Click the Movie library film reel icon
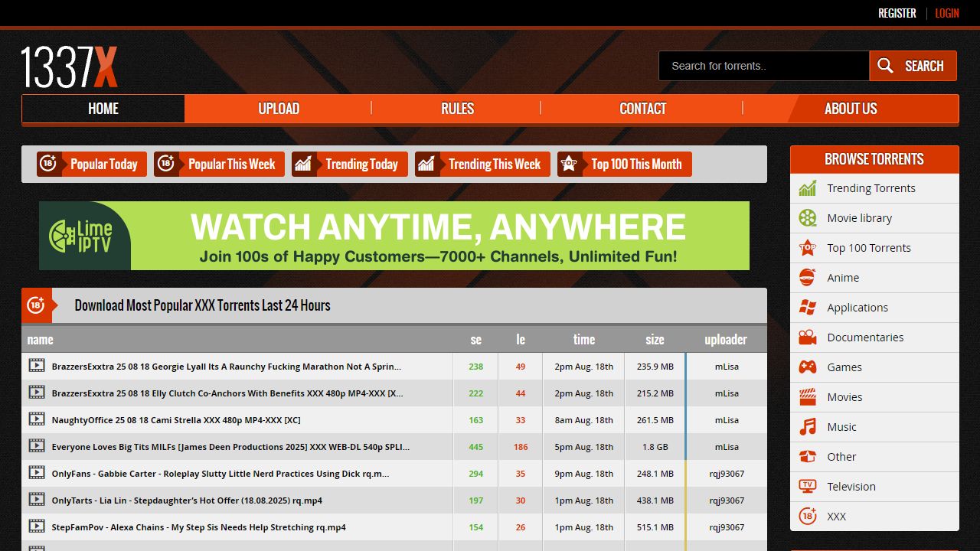The image size is (980, 551). tap(808, 218)
